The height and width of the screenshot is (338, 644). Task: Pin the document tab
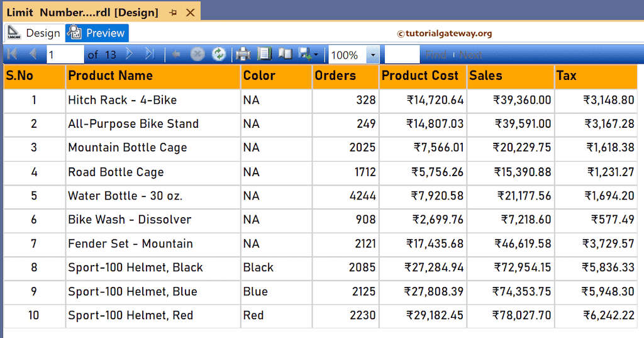pyautogui.click(x=173, y=13)
